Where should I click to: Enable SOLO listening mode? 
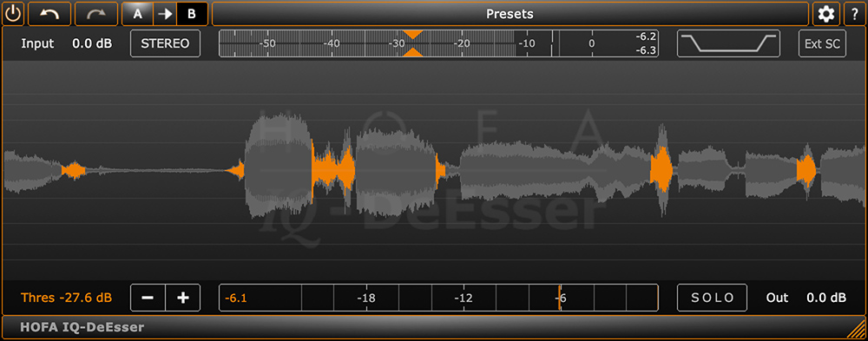tap(712, 298)
